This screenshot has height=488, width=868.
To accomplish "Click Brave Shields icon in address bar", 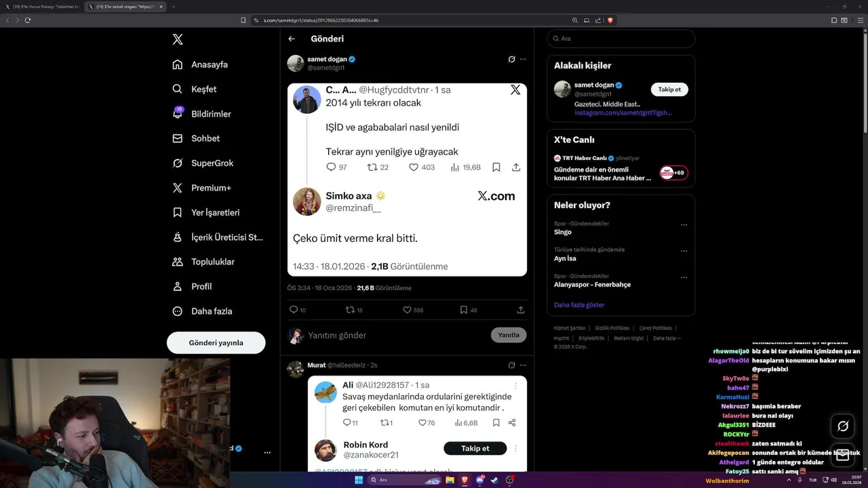I will tap(610, 20).
